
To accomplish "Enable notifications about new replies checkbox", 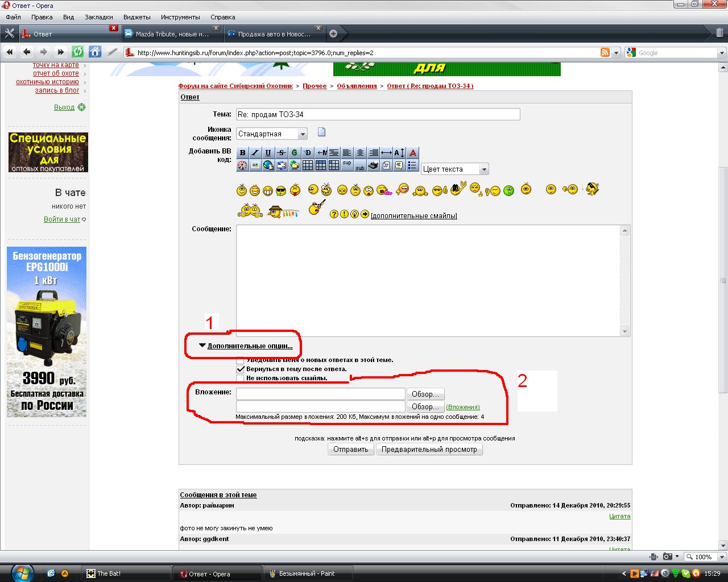I will (x=240, y=360).
